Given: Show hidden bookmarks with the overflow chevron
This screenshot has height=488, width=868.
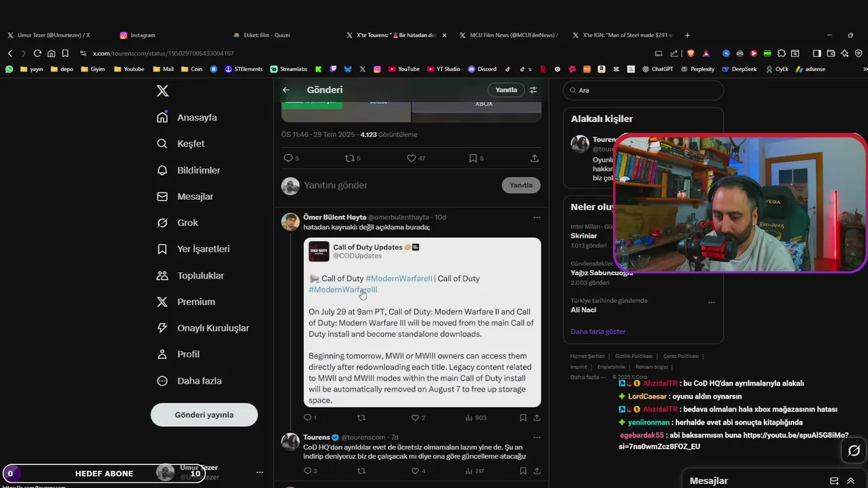Looking at the screenshot, I should tap(865, 68).
